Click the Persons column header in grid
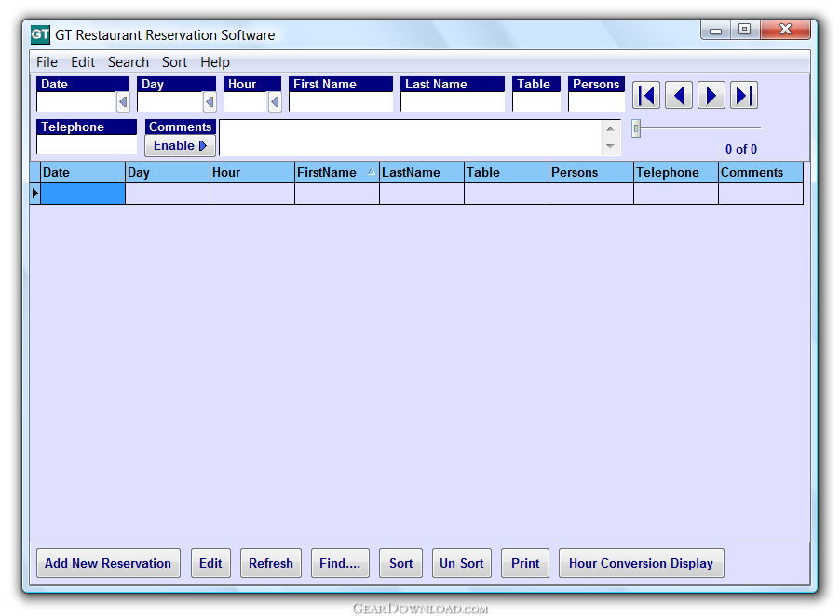840x616 pixels. (591, 172)
